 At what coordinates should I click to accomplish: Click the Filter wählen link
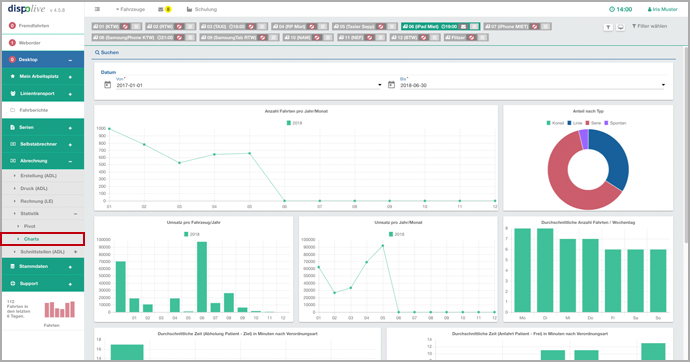650,26
